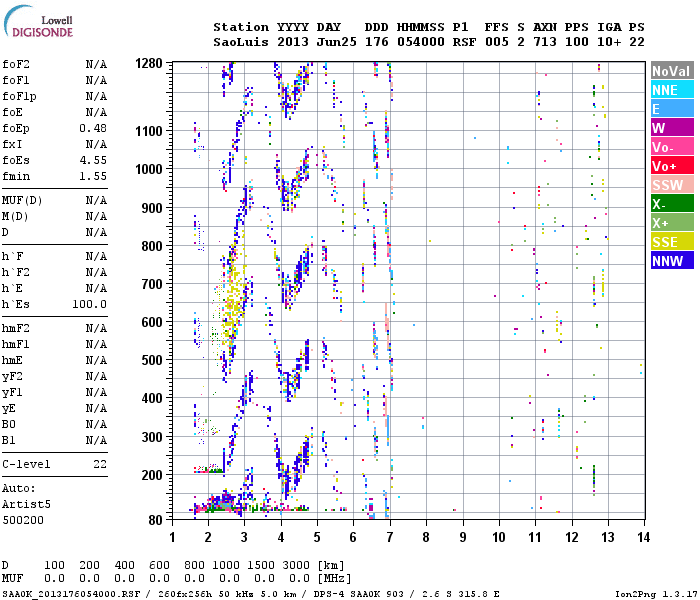Click the h`Es value 100.0
The height and width of the screenshot is (600, 700).
(x=90, y=304)
